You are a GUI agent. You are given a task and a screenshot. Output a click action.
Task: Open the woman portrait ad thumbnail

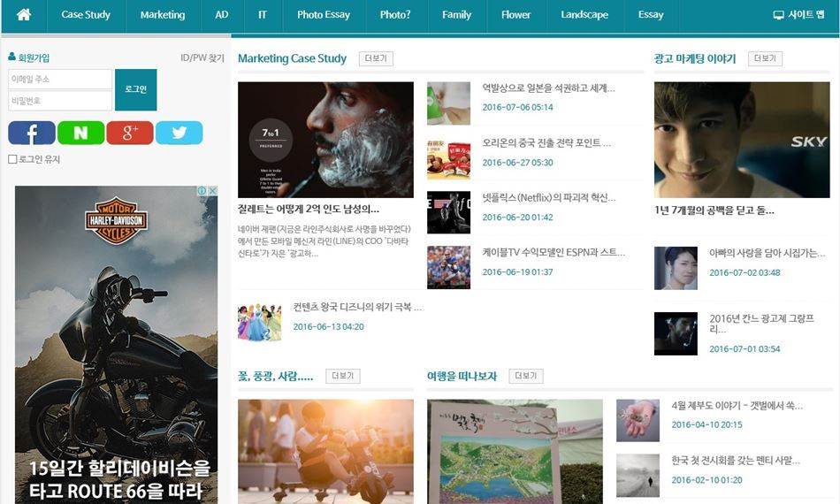(x=676, y=268)
